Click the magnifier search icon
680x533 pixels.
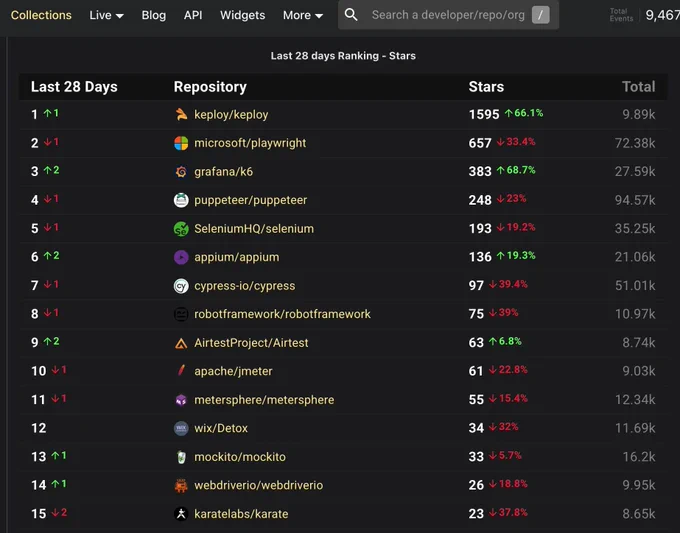351,15
